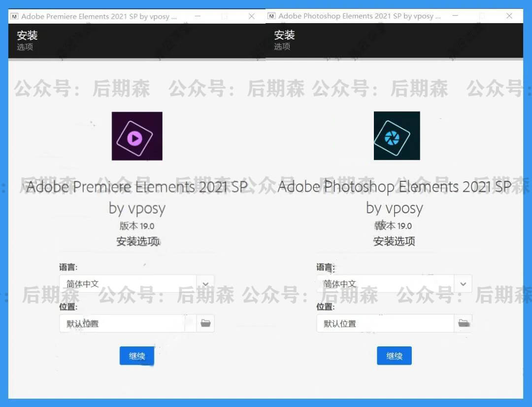
Task: Click 默认位置 location field in Photoshop installer
Action: pos(385,324)
